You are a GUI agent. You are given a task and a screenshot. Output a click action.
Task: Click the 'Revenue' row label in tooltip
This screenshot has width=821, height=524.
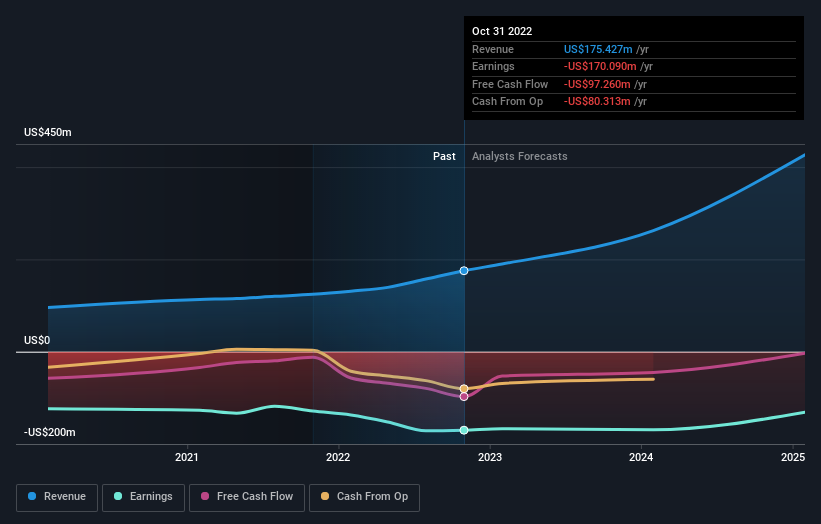click(x=493, y=49)
